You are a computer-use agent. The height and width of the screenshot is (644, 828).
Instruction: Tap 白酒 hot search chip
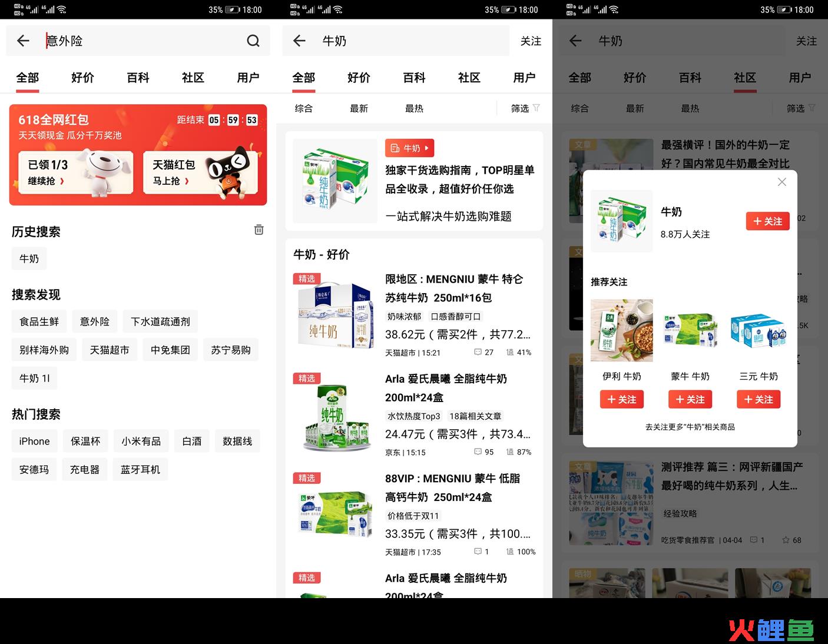(192, 441)
